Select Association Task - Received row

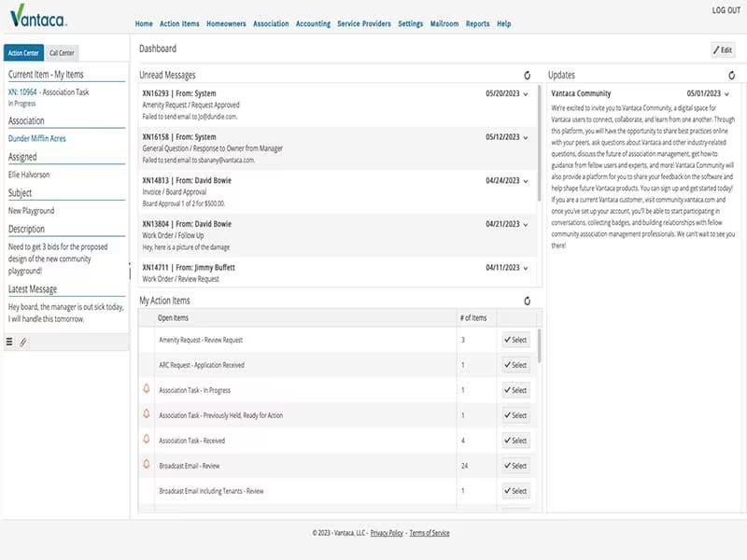click(x=515, y=441)
